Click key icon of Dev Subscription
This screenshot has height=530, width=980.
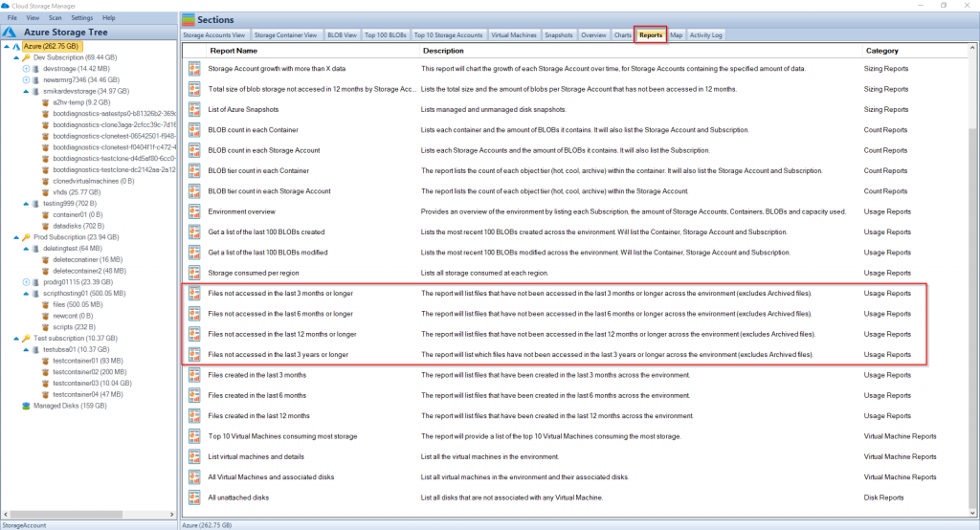(26, 57)
